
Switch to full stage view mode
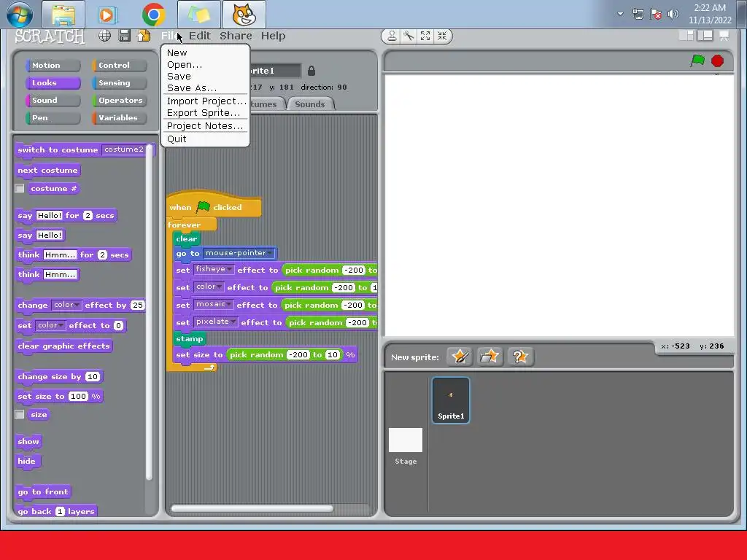[x=705, y=36]
